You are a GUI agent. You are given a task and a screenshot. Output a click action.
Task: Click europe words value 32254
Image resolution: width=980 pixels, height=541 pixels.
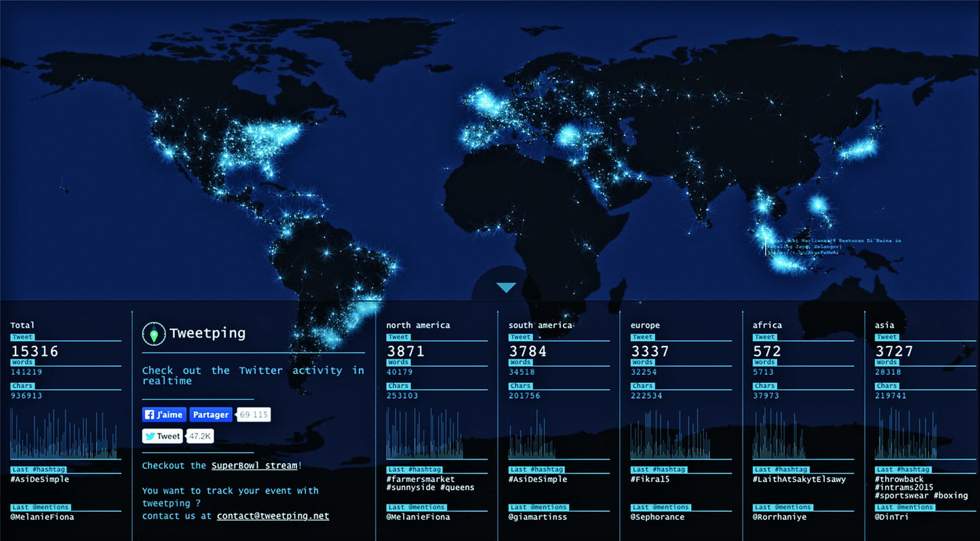tap(644, 372)
